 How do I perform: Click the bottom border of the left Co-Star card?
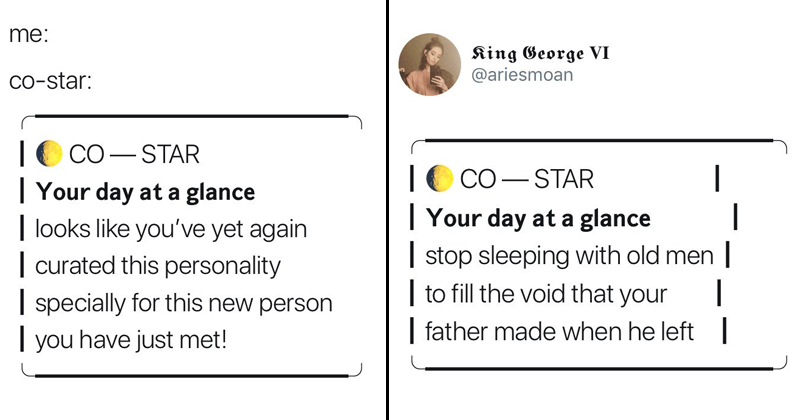190,374
